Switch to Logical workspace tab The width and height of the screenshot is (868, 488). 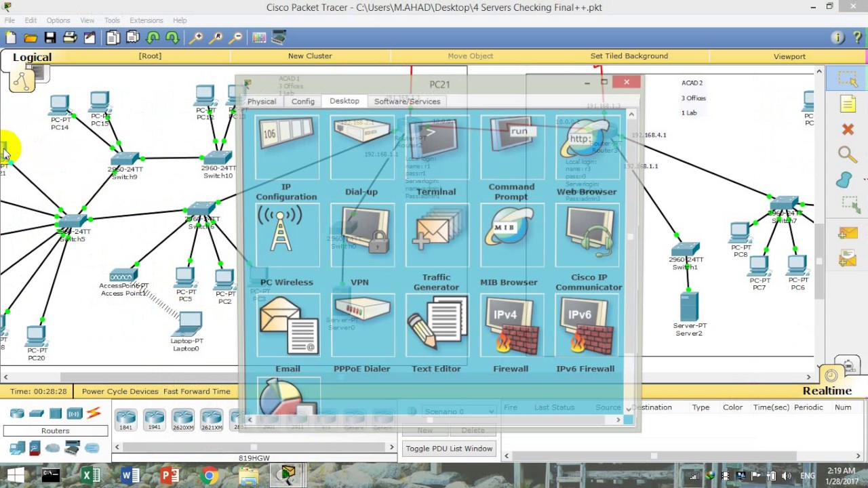tap(32, 58)
